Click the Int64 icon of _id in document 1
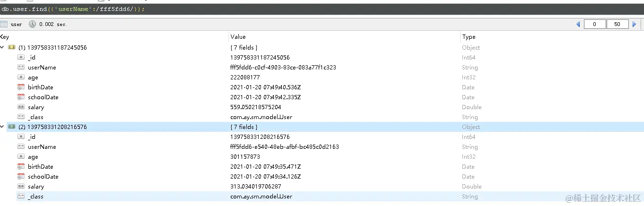Image resolution: width=644 pixels, height=206 pixels. click(x=21, y=57)
